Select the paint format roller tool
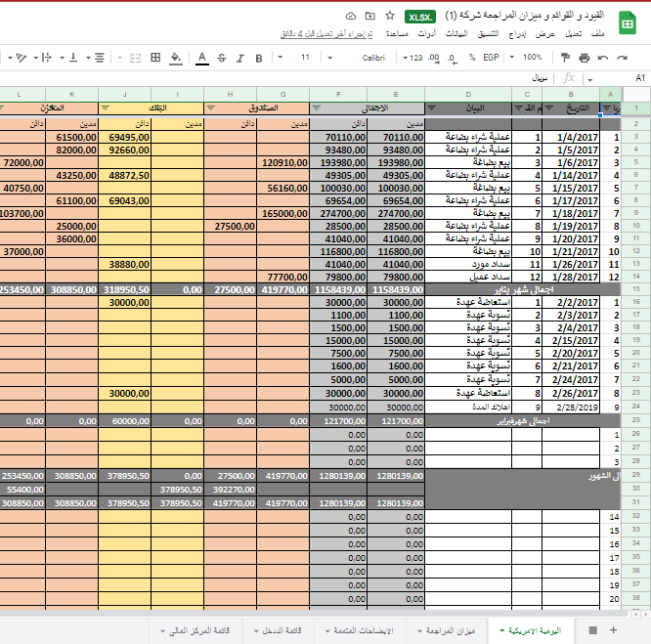The width and height of the screenshot is (651, 644). pos(565,58)
